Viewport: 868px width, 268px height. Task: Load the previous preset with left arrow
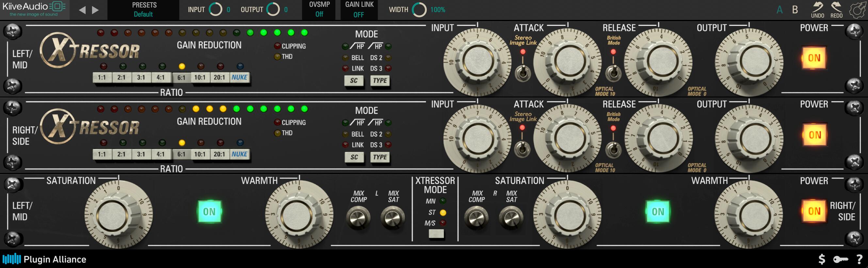[82, 10]
